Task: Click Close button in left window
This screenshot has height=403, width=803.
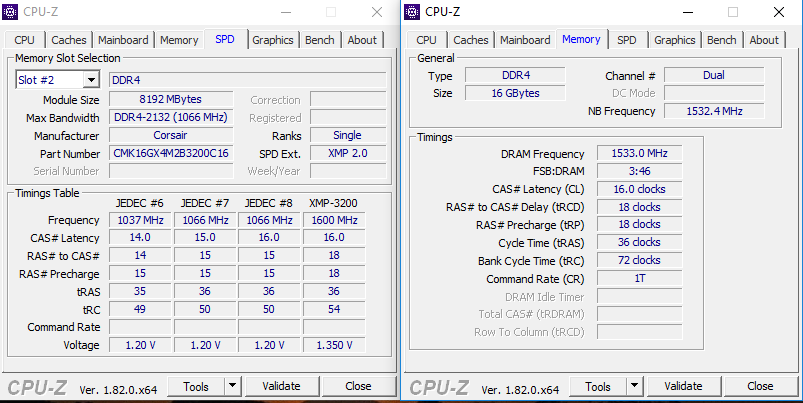Action: 358,386
